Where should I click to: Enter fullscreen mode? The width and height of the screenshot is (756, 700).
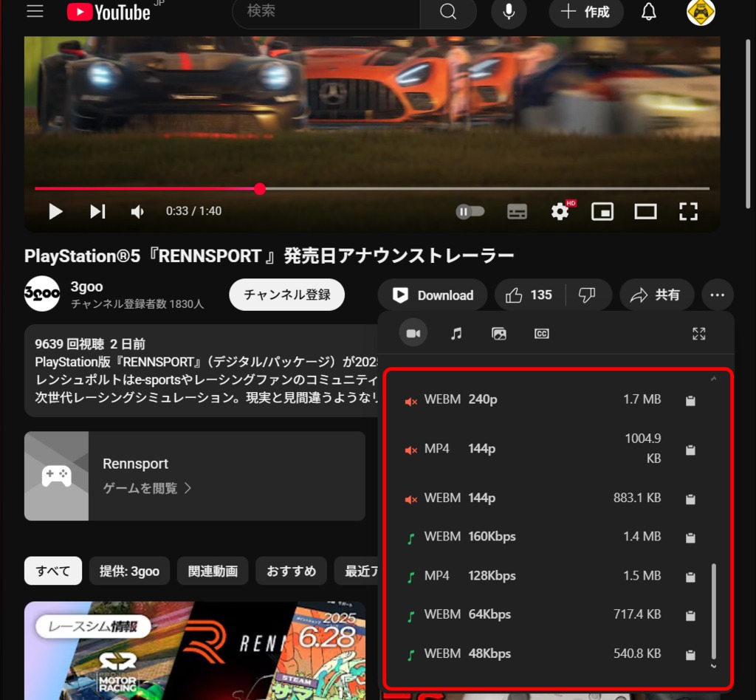point(688,211)
